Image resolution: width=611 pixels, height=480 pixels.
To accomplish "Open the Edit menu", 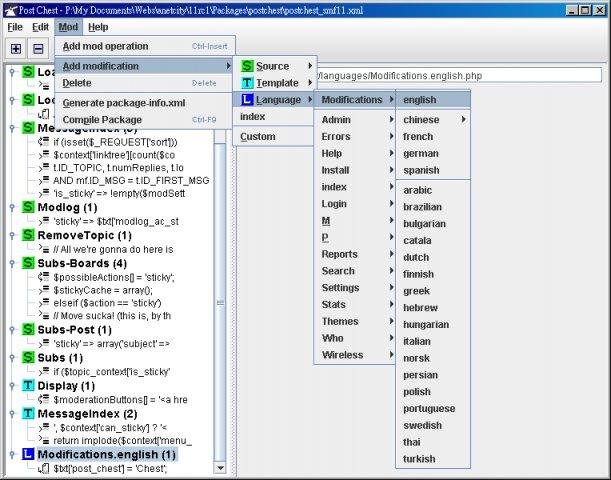I will (x=41, y=27).
